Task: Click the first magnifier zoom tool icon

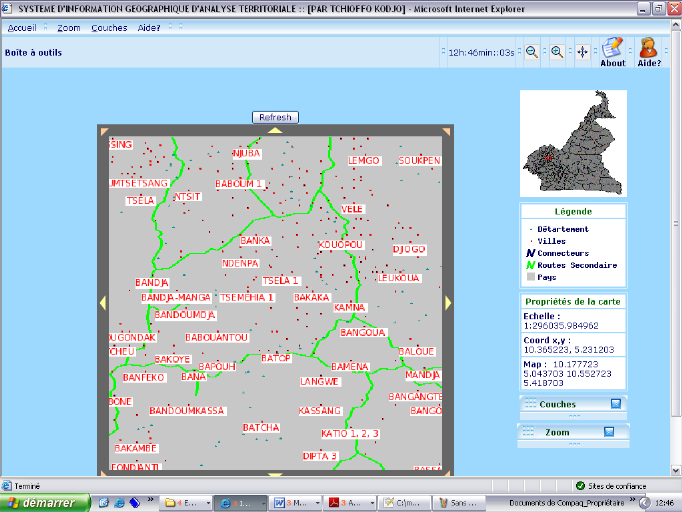Action: 532,51
